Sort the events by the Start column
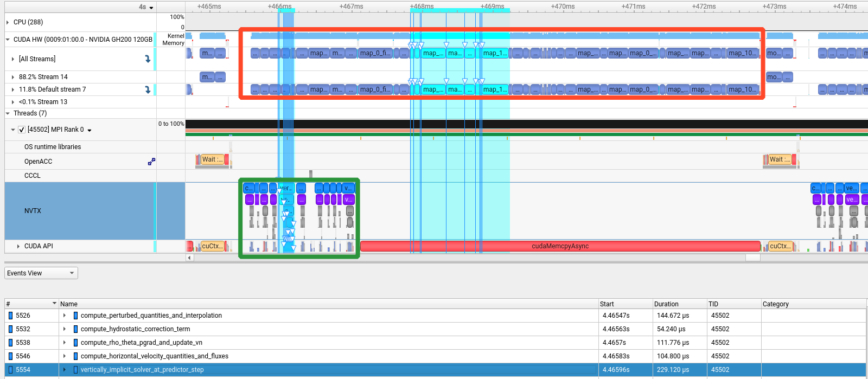Screen dimensions: 868x379 coord(626,304)
